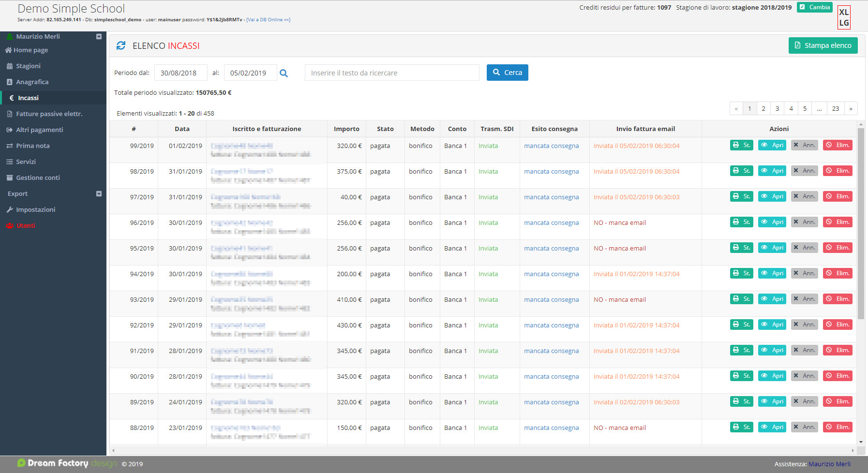
Task: Click the Prima nota exchange arrows icon
Action: (x=9, y=146)
